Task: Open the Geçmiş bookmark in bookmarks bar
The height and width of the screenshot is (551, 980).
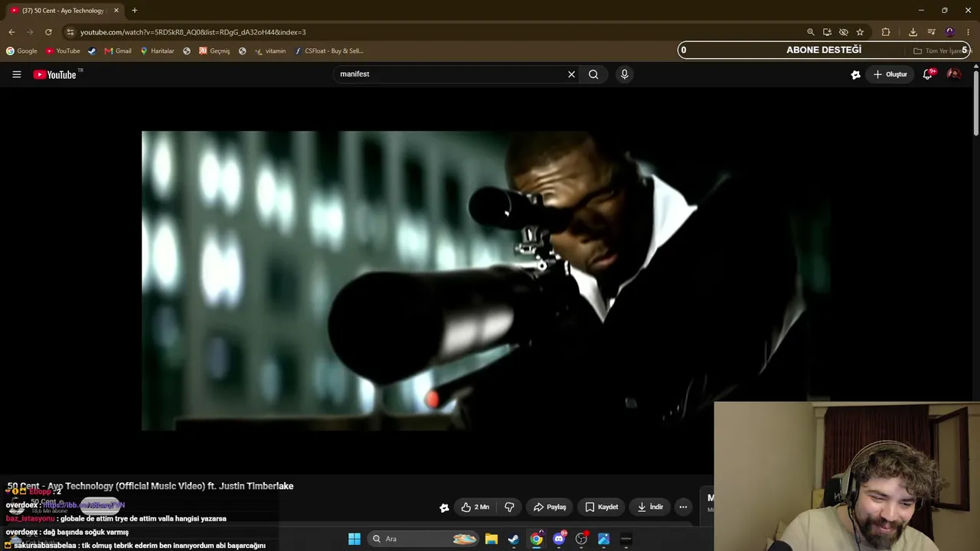Action: tap(214, 51)
